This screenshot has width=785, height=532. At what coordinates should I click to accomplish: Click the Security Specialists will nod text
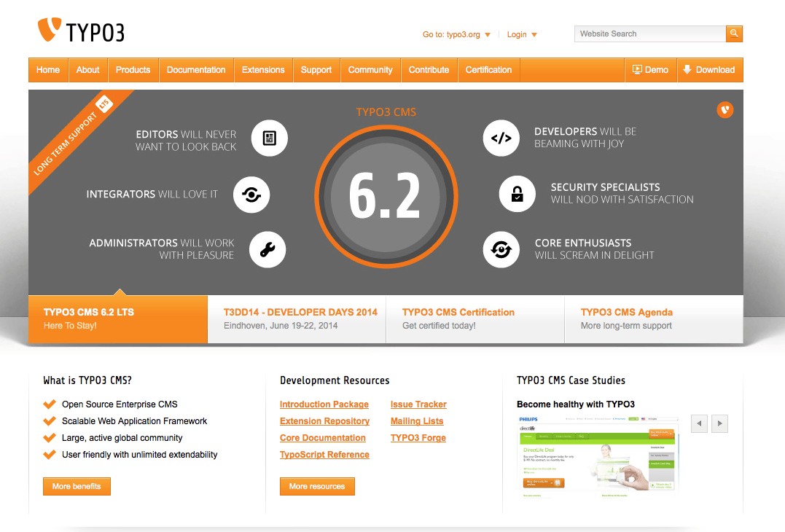click(x=622, y=193)
